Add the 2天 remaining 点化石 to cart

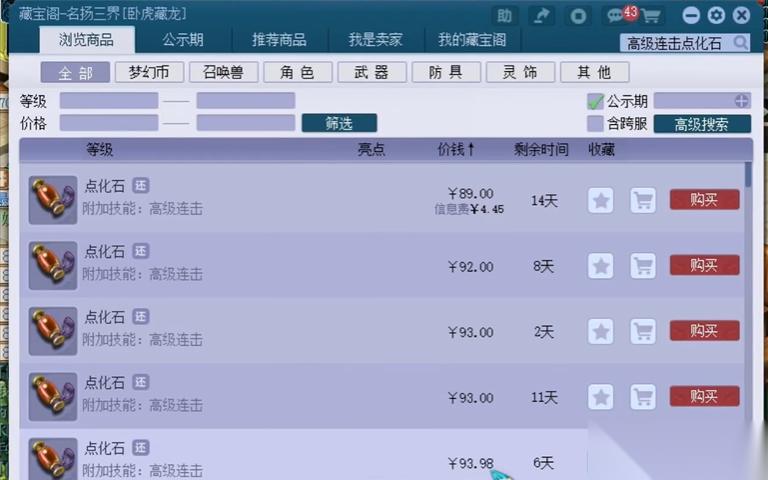click(643, 332)
